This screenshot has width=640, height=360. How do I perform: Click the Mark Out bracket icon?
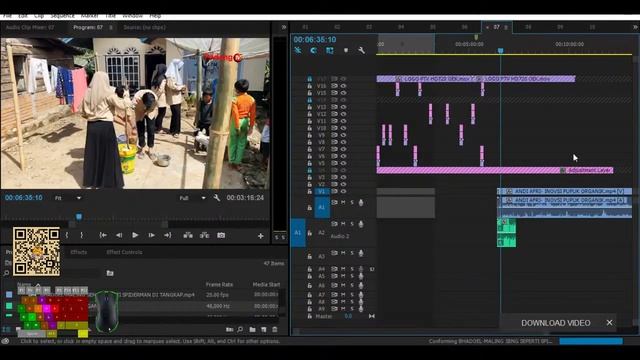(82, 235)
